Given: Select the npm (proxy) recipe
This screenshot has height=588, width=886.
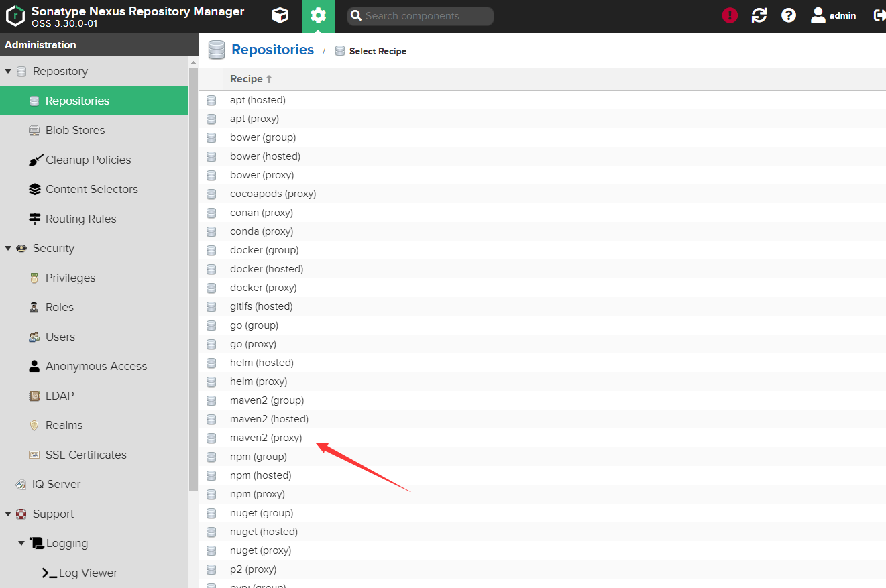Looking at the screenshot, I should 543,494.
